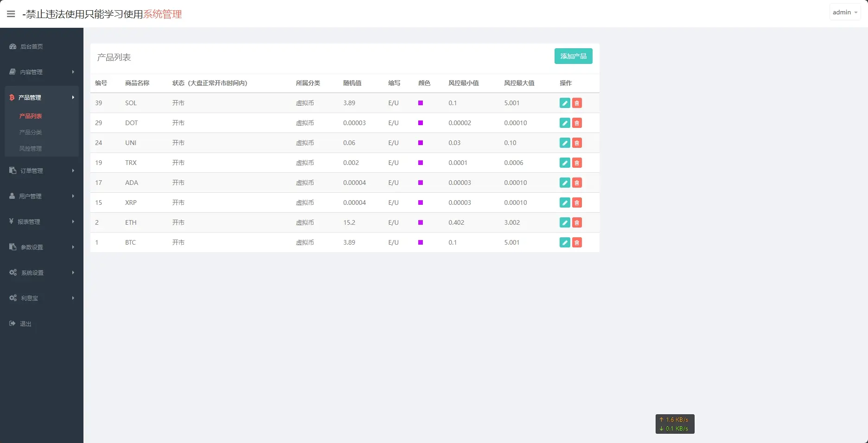Click the delete trash icon for DOT

pyautogui.click(x=577, y=123)
